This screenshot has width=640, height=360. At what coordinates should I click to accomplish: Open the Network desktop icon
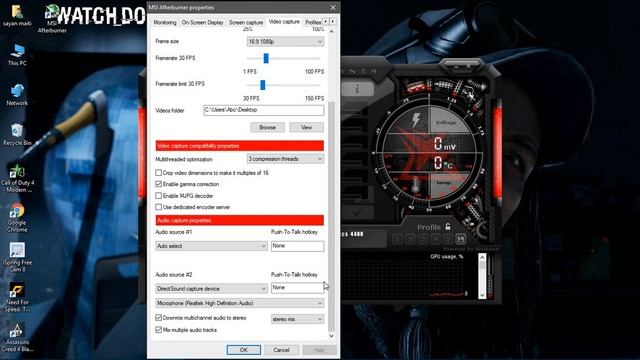point(17,95)
